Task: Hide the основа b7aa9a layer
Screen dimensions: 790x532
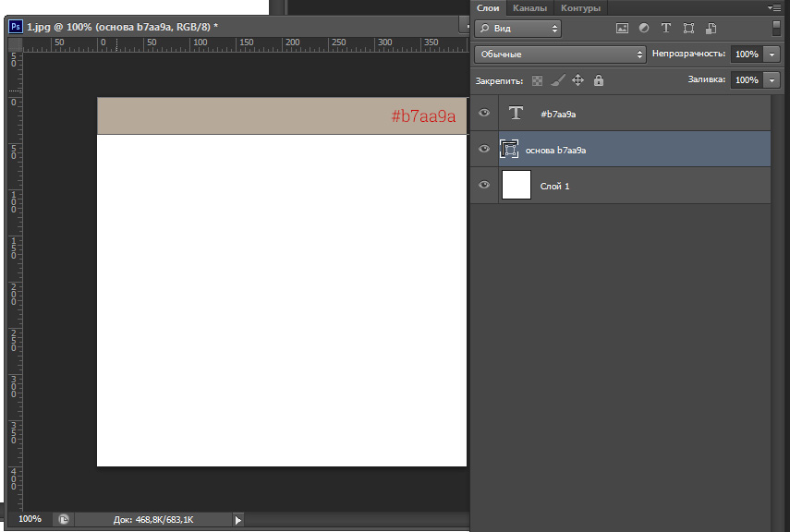Action: (484, 149)
